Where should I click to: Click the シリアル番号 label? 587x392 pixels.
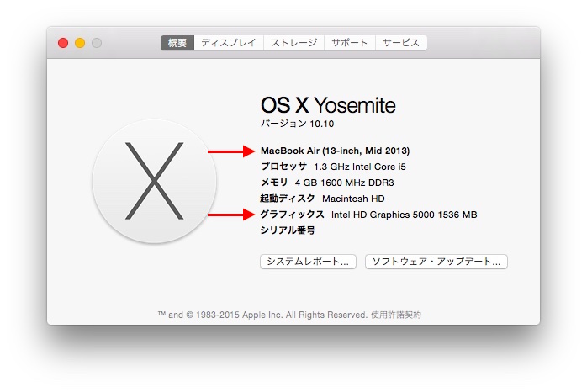coord(288,230)
